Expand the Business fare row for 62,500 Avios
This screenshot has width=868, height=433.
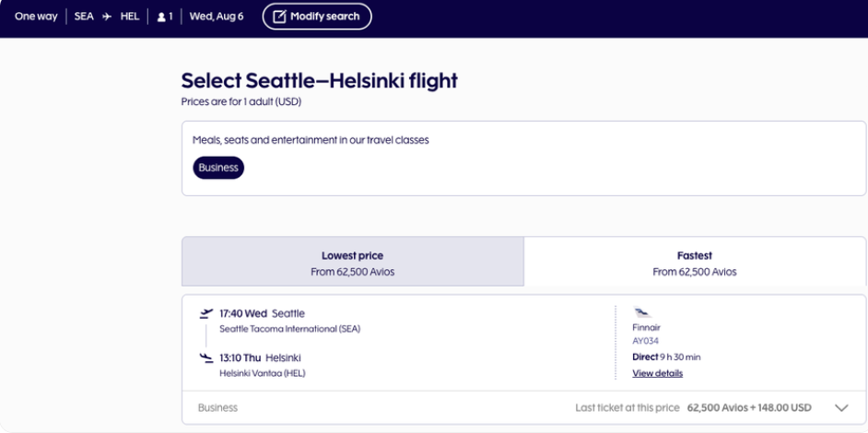[523, 407]
